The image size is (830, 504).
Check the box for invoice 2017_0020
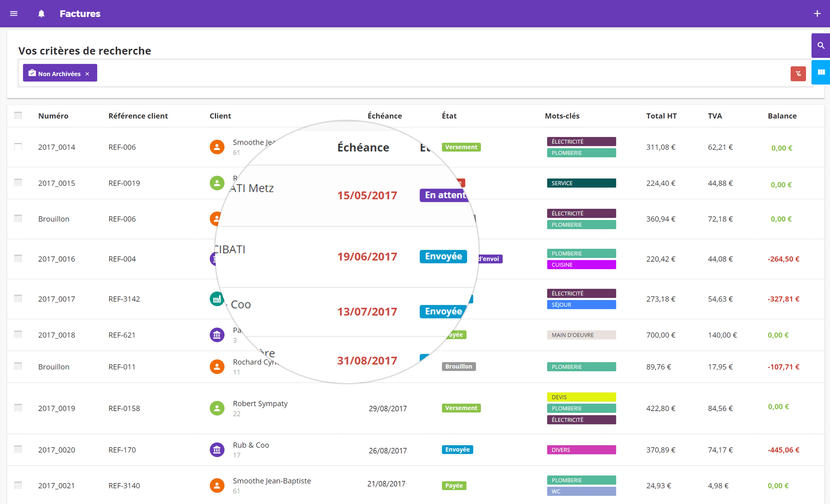click(18, 449)
